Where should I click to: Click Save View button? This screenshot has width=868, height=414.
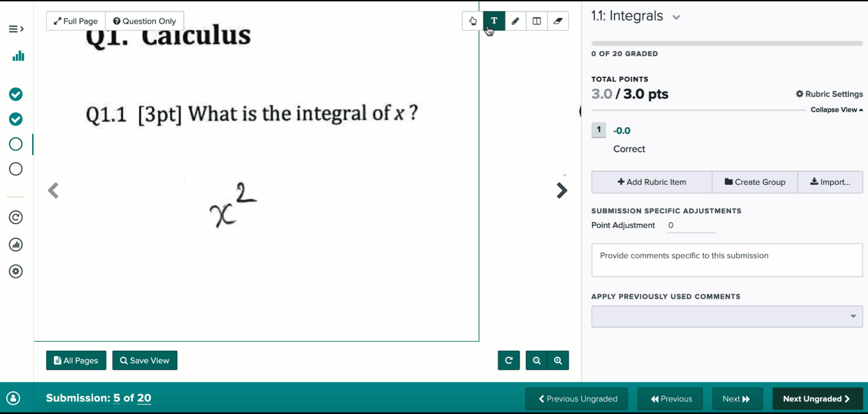pos(145,360)
